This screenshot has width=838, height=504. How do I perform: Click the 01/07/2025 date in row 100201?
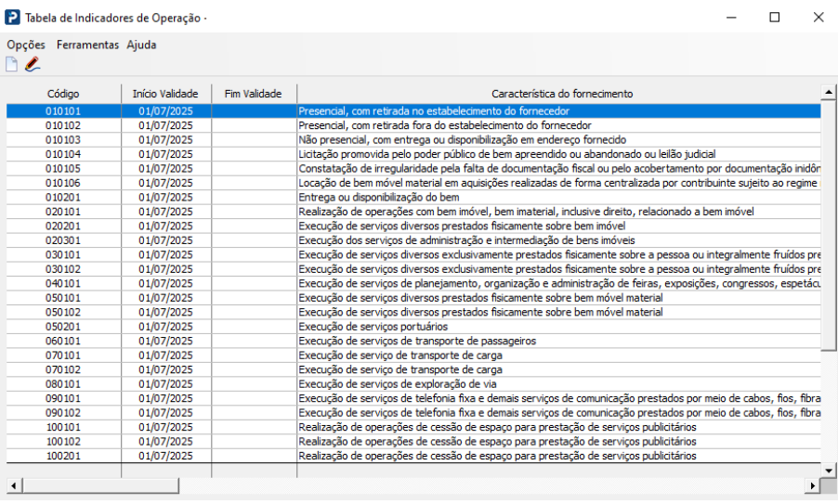click(x=165, y=457)
